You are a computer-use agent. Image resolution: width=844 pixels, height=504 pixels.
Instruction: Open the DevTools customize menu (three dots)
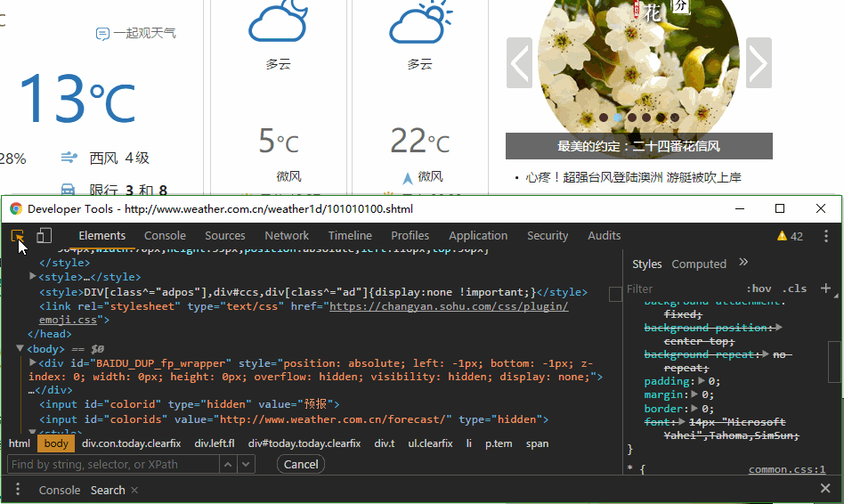825,236
